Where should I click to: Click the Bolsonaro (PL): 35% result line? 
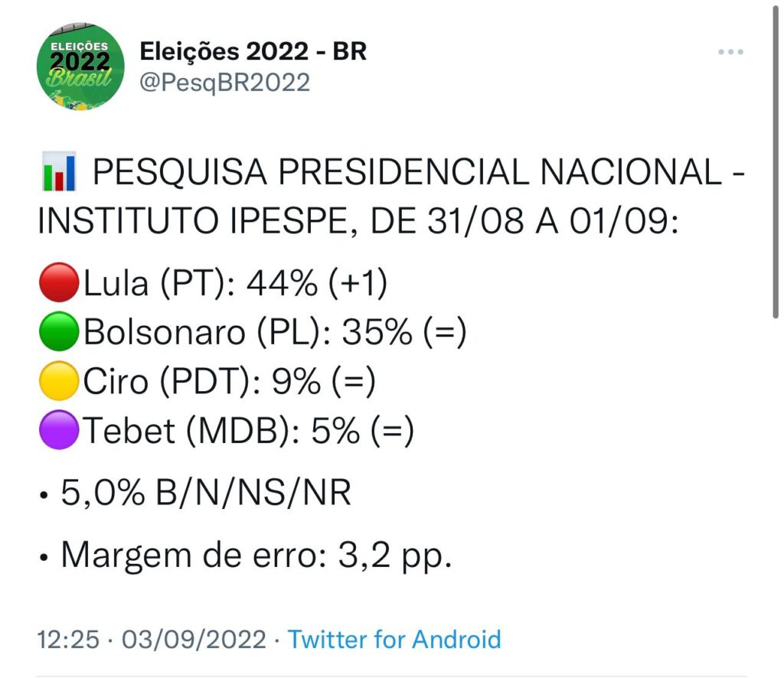coord(274,334)
